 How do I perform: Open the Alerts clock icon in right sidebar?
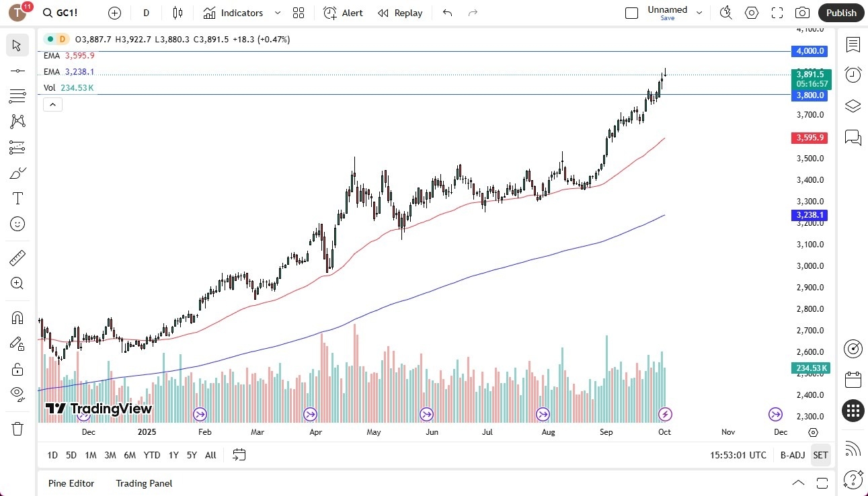click(853, 75)
